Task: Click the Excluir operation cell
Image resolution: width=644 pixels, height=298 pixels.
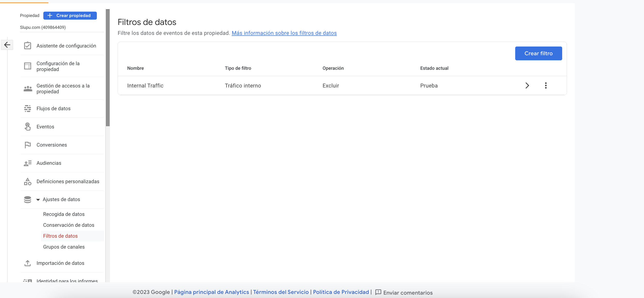Action: [x=330, y=86]
